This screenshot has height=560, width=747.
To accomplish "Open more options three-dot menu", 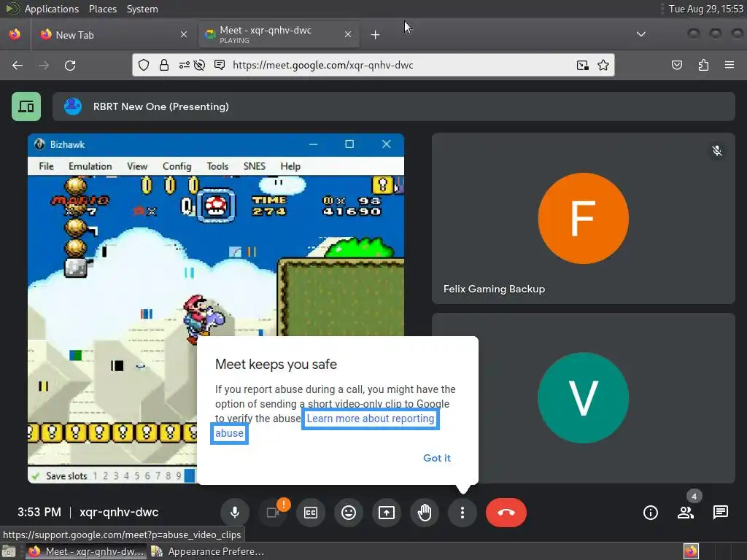I will (x=462, y=513).
